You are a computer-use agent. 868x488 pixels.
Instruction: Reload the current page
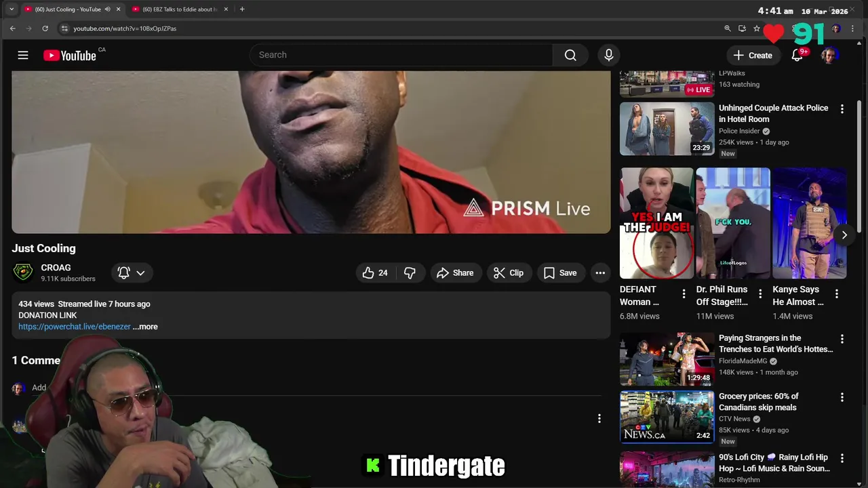click(45, 28)
